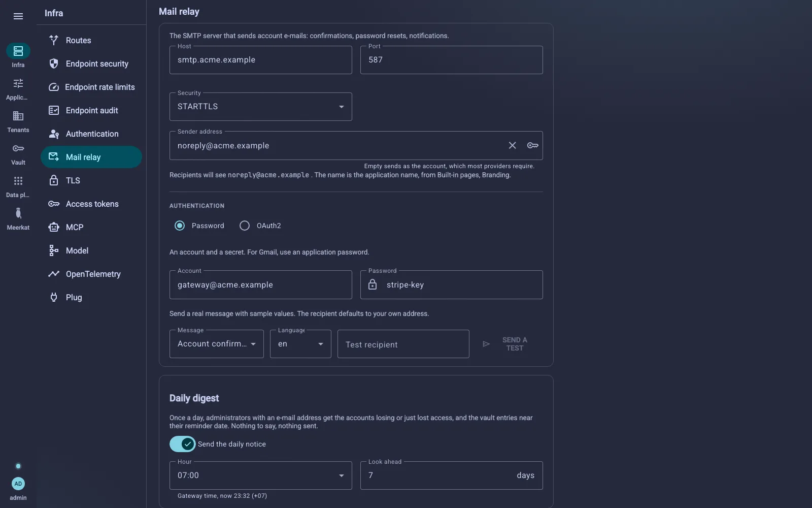This screenshot has height=508, width=812.
Task: Click the Port 587 field
Action: coord(452,60)
